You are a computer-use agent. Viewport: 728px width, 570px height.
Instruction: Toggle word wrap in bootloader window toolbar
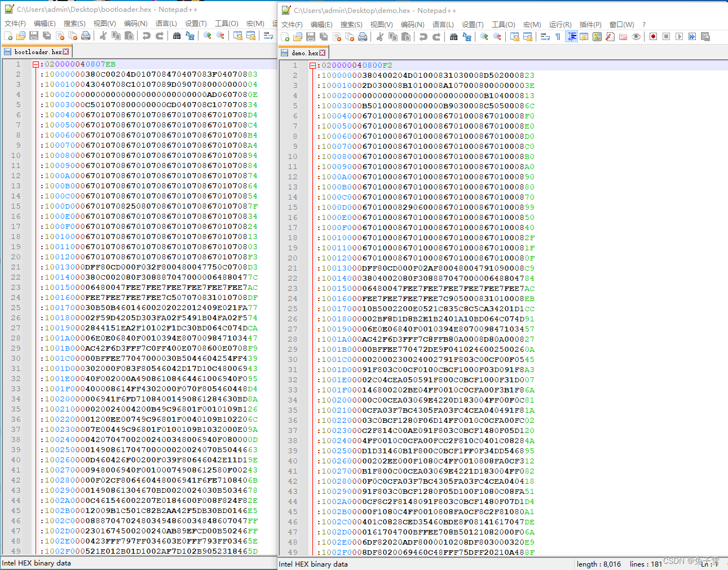268,36
